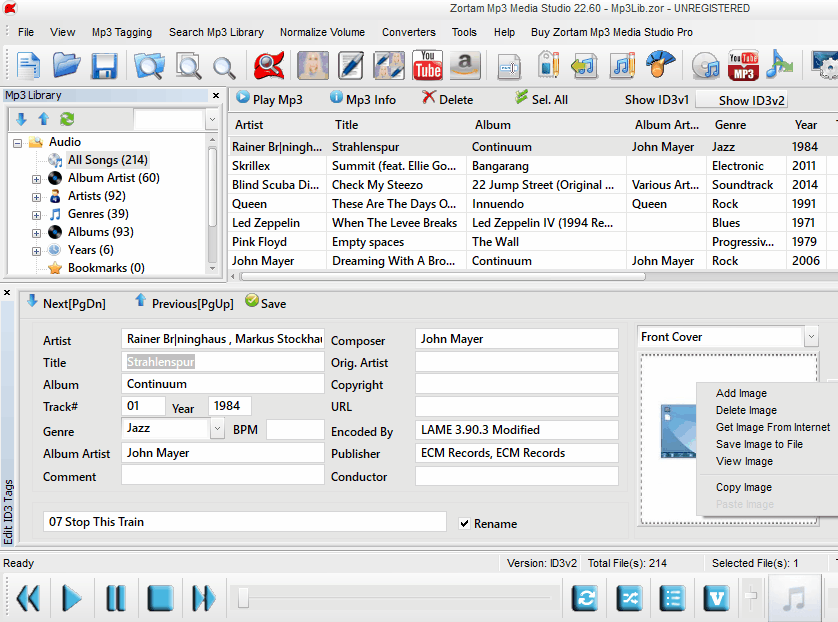This screenshot has height=622, width=838.
Task: Choose Copy Image from context menu
Action: [x=743, y=487]
